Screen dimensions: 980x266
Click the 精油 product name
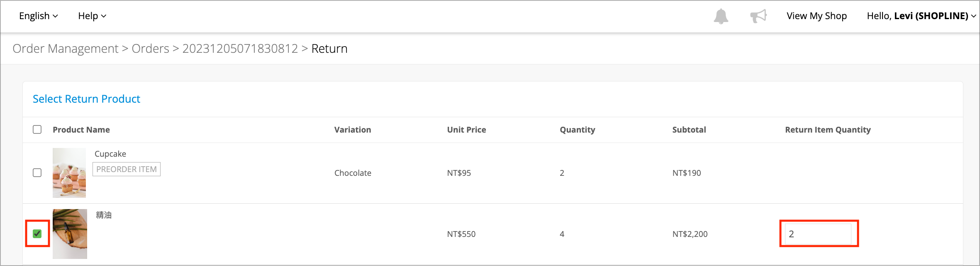point(104,215)
